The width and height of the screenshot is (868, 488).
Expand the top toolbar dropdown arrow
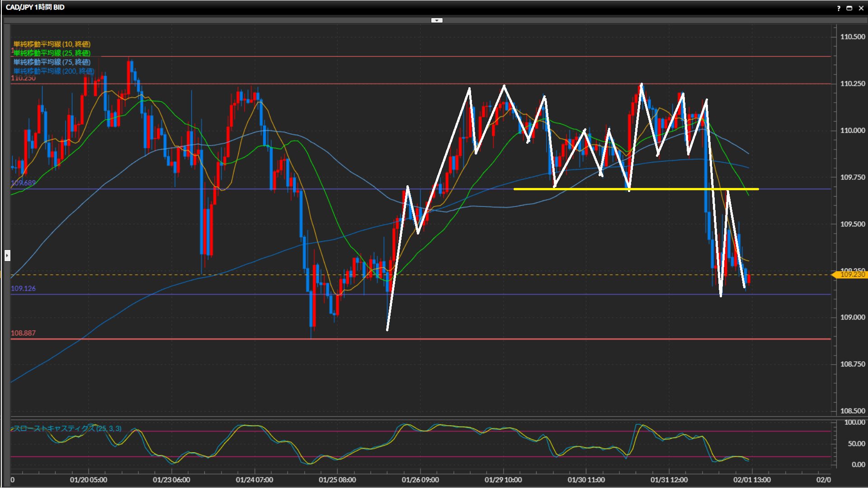pyautogui.click(x=437, y=20)
